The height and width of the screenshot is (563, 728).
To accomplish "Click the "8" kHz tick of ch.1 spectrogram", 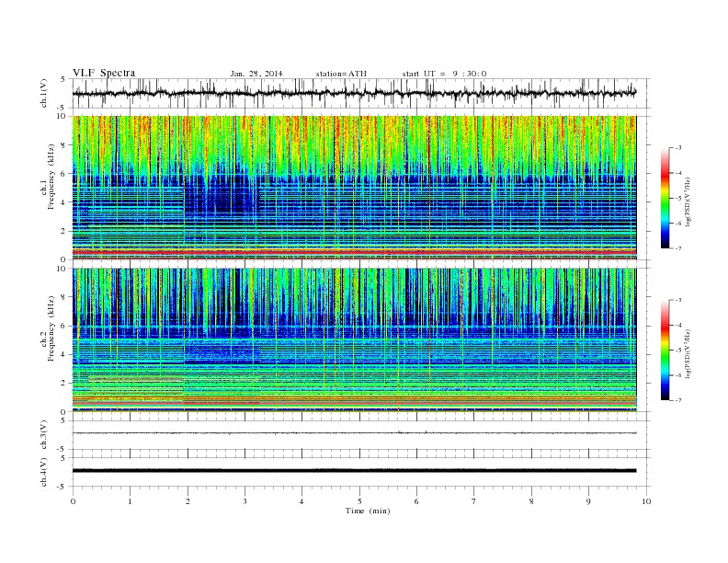I will pyautogui.click(x=63, y=145).
